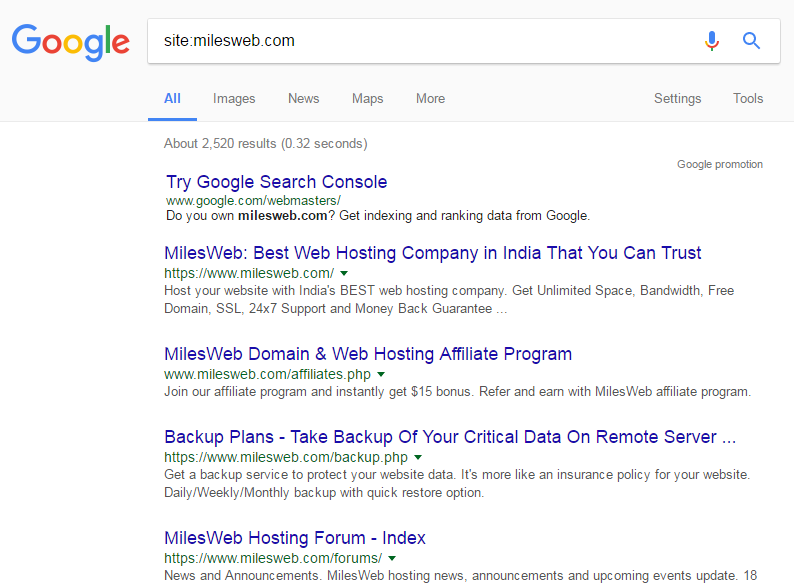This screenshot has height=585, width=794.
Task: Click the 'About 2,520 results' count text
Action: coord(265,143)
